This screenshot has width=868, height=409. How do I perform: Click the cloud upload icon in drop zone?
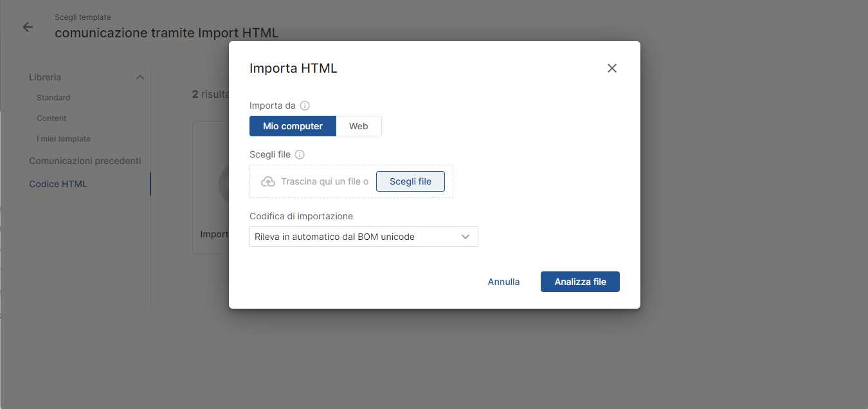[268, 181]
